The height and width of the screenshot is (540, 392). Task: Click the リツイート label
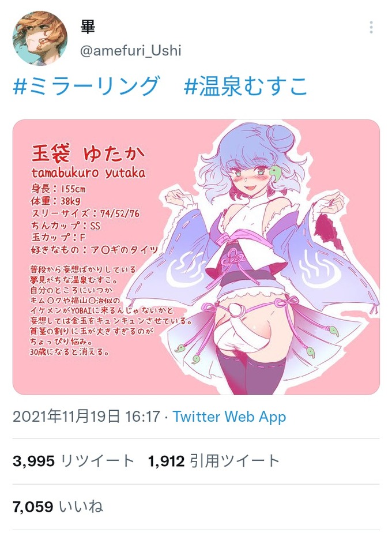tap(97, 461)
